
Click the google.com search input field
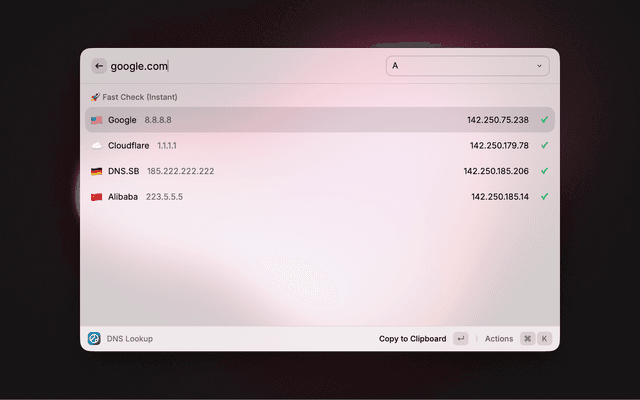point(240,66)
